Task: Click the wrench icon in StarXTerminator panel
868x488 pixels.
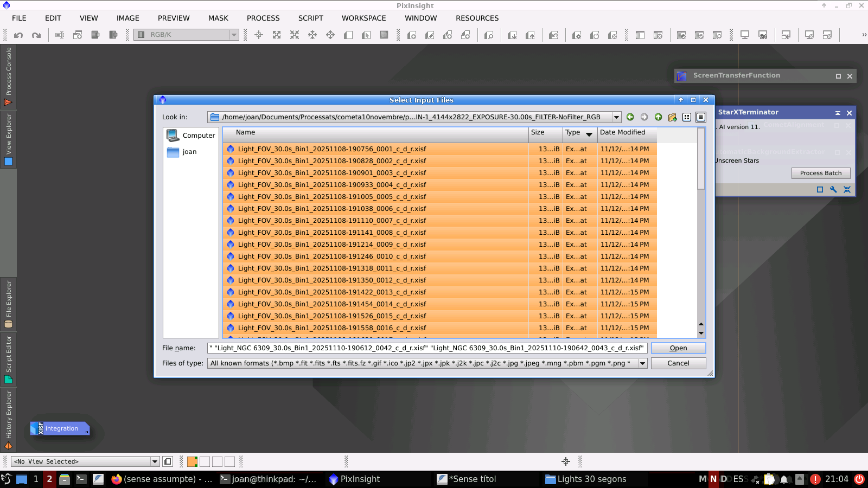Action: 833,189
